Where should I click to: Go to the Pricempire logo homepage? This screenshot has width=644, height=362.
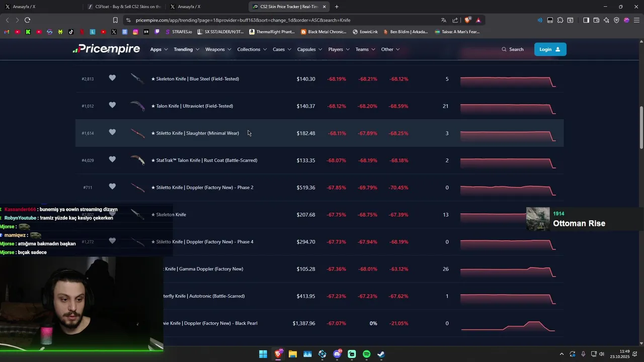(x=106, y=49)
